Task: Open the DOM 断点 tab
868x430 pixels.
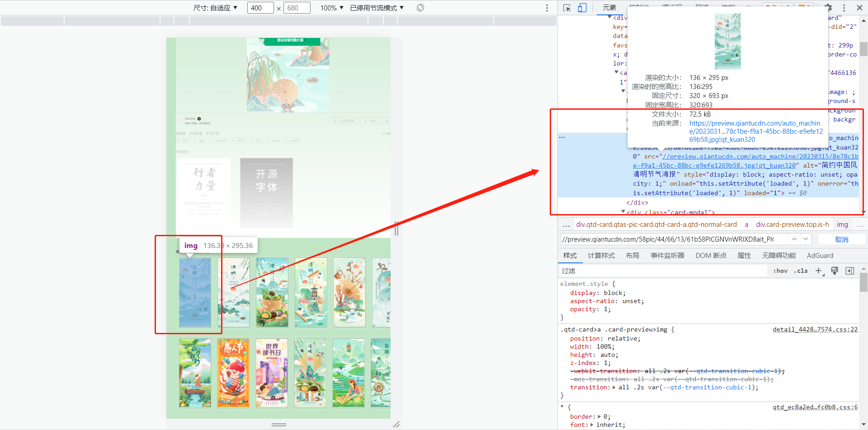Action: (711, 256)
